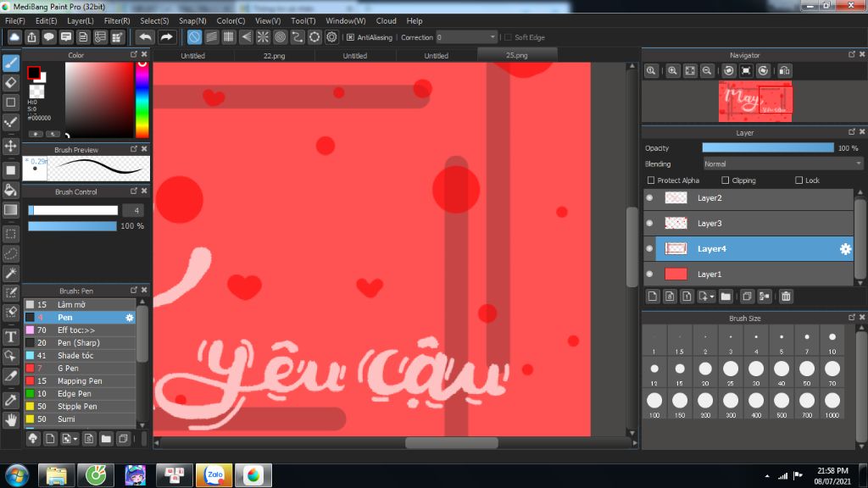Select the G Pen brush

coord(80,369)
